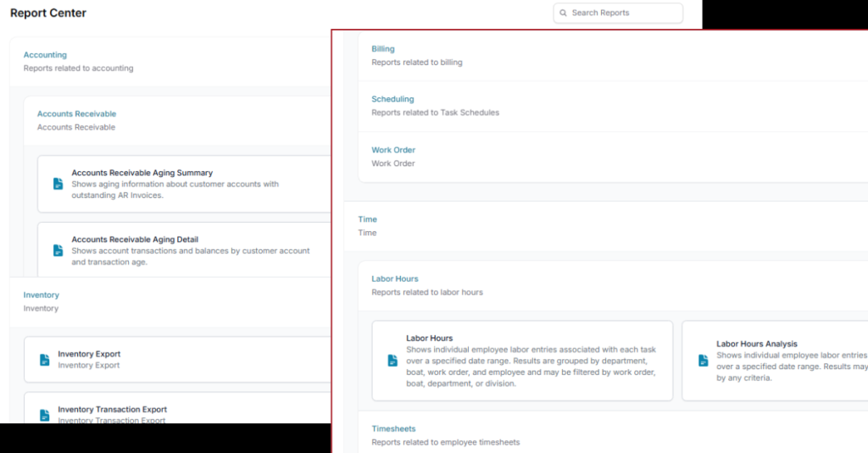Open the Inventory Transaction Export report title

113,409
